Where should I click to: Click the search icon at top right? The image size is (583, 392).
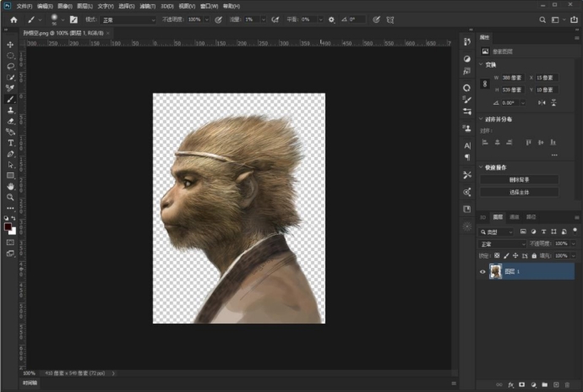click(x=542, y=19)
